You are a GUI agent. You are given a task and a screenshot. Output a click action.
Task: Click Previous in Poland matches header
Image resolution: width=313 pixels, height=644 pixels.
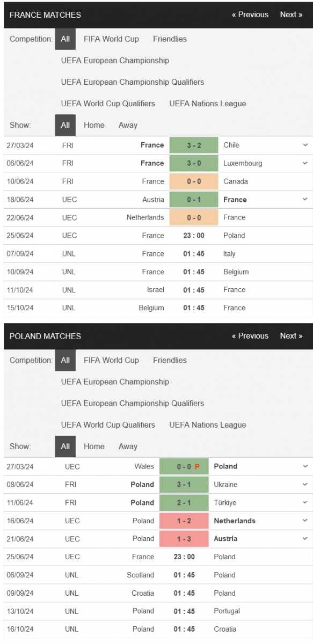pos(250,336)
